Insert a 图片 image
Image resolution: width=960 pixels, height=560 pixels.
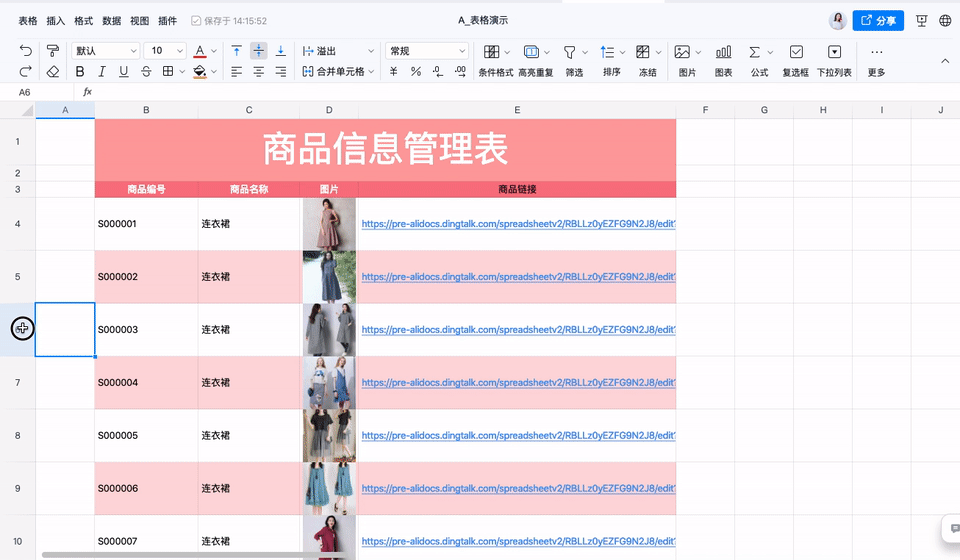coord(682,52)
